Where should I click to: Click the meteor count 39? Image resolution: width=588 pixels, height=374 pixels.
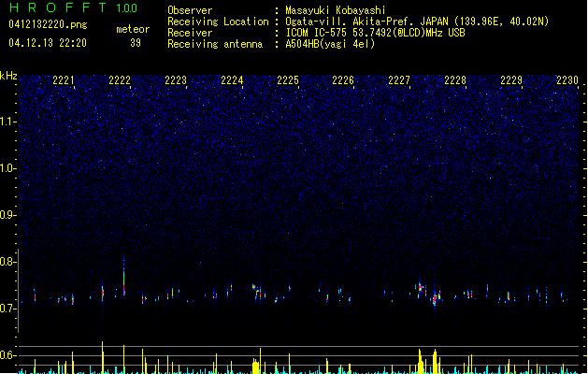136,43
